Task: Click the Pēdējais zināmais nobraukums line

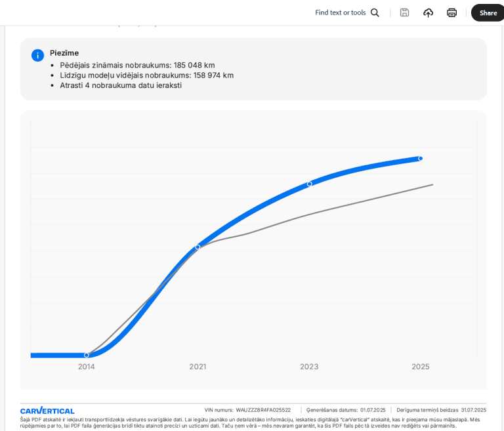Action: point(137,65)
